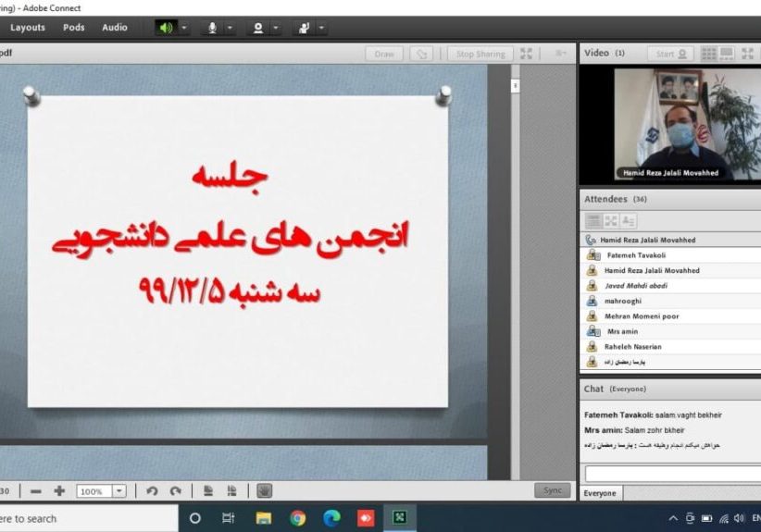Switch attendees to breakout room view
The image size is (761, 532).
(611, 221)
